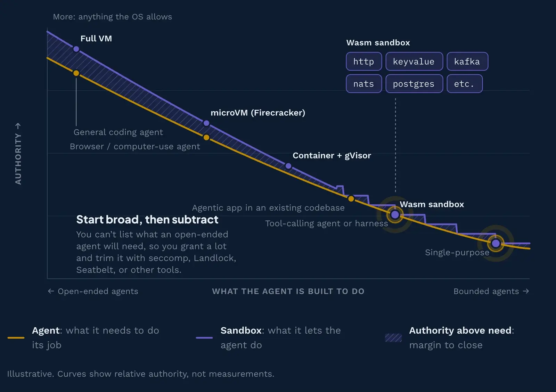Click the highlighted Single-purpose marker
The image size is (556, 392).
coord(496,243)
